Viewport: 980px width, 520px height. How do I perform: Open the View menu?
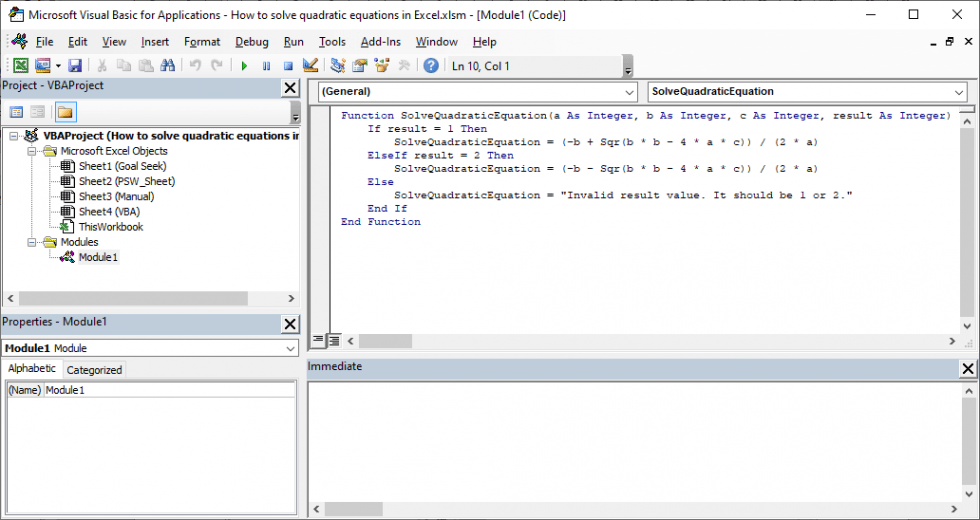pyautogui.click(x=114, y=42)
